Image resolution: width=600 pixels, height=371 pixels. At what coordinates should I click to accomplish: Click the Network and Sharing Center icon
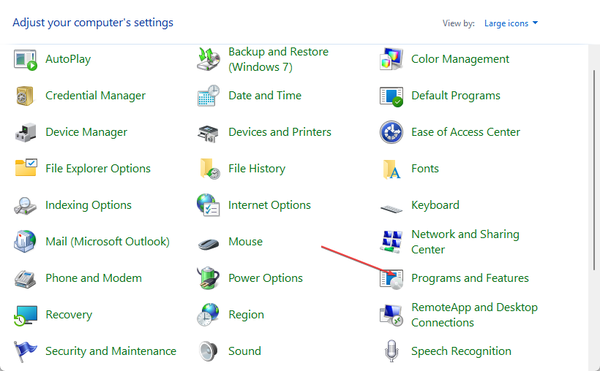(391, 242)
